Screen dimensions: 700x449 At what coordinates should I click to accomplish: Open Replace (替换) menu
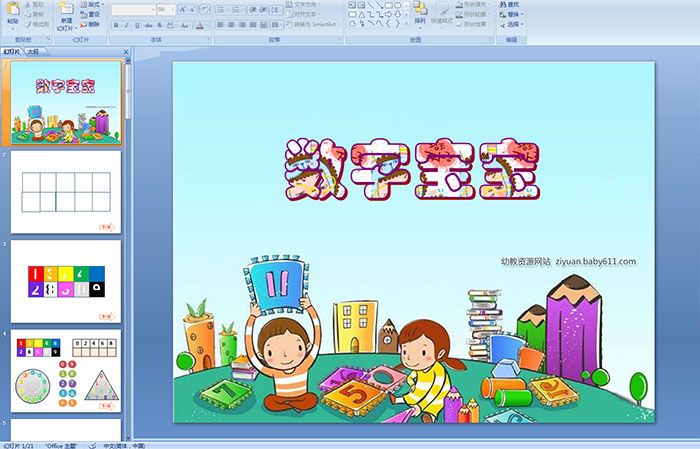coord(512,14)
